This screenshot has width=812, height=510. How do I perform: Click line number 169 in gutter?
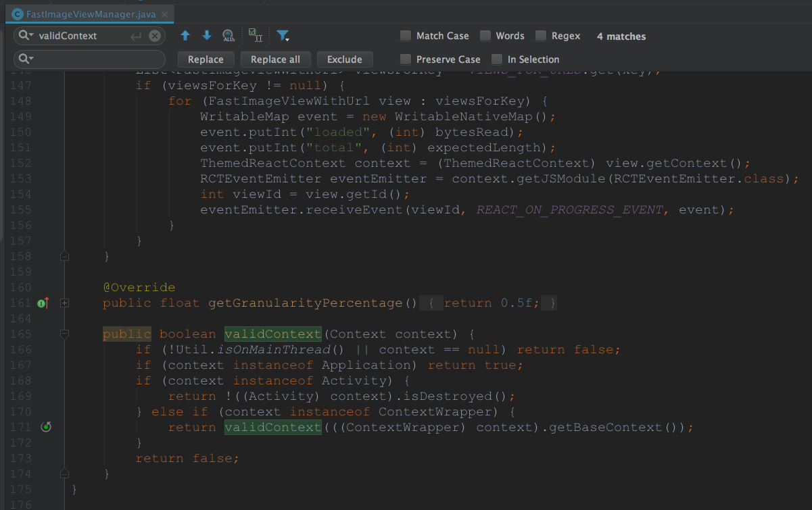coord(21,397)
